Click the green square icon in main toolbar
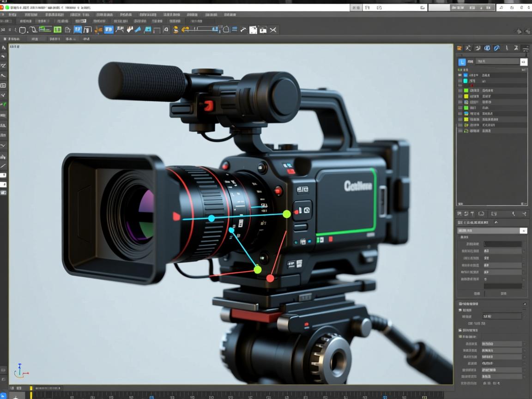This screenshot has width=532, height=399. [x=57, y=30]
